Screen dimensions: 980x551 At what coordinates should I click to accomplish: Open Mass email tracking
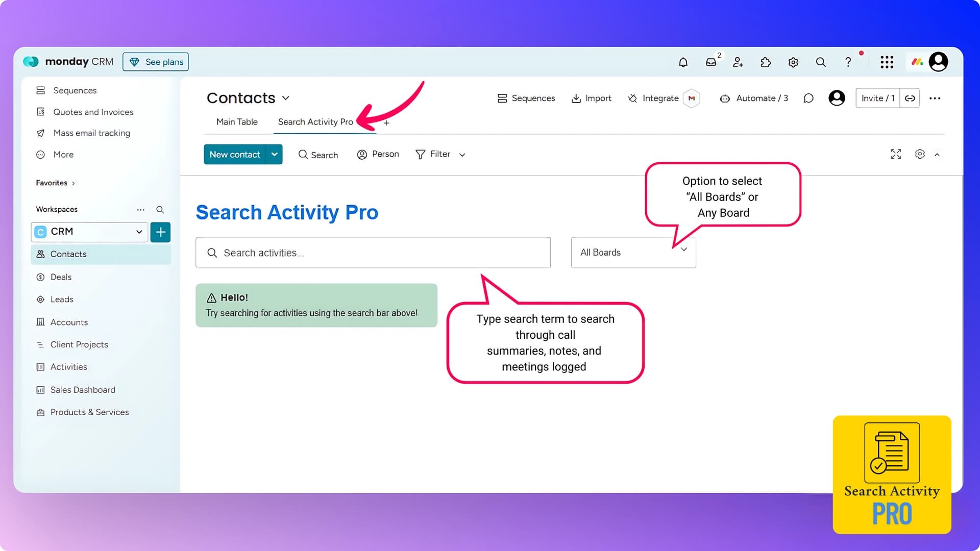click(83, 133)
